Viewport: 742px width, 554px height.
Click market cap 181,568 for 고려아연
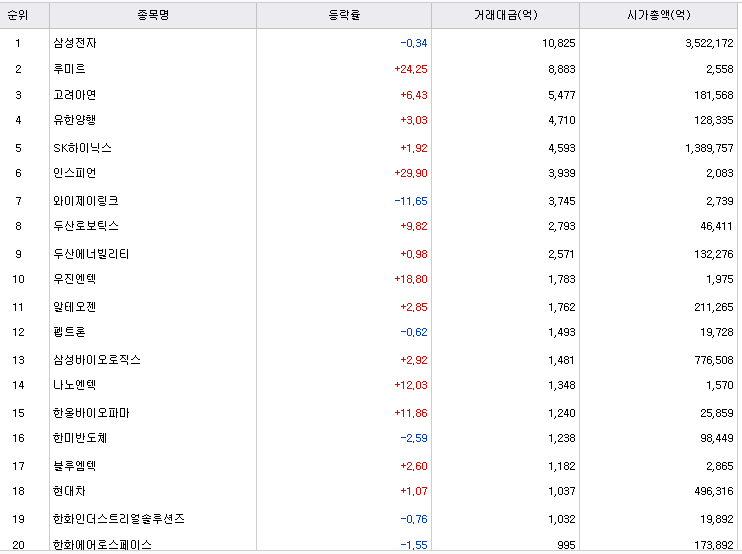(714, 95)
